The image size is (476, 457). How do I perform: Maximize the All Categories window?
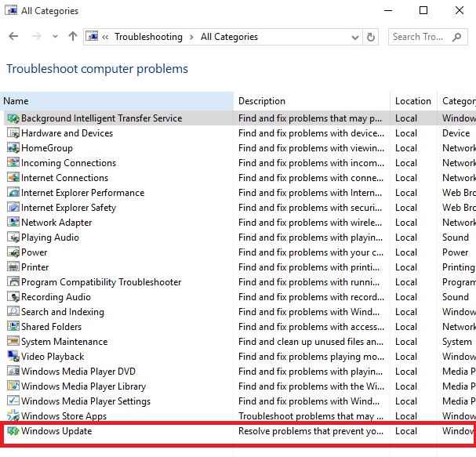pyautogui.click(x=423, y=11)
